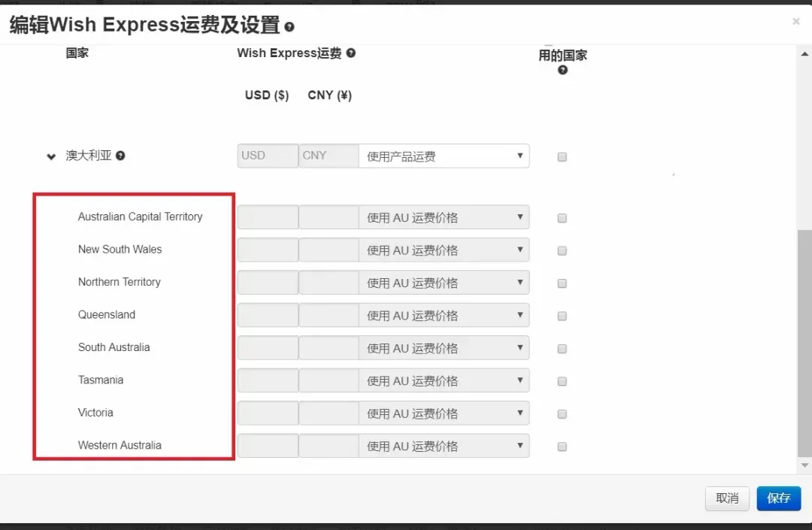Screen dimensions: 812x530
Task: Close the dialog with the X button
Action: 796,21
